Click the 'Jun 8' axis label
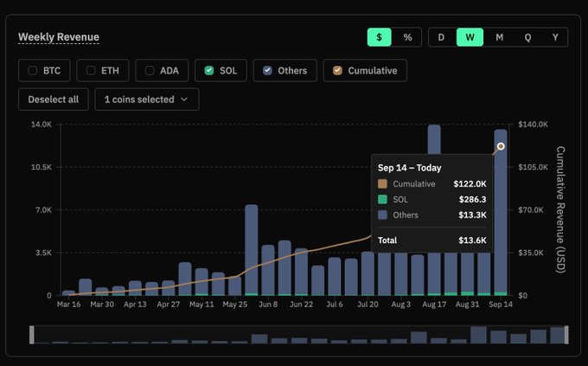 point(268,305)
